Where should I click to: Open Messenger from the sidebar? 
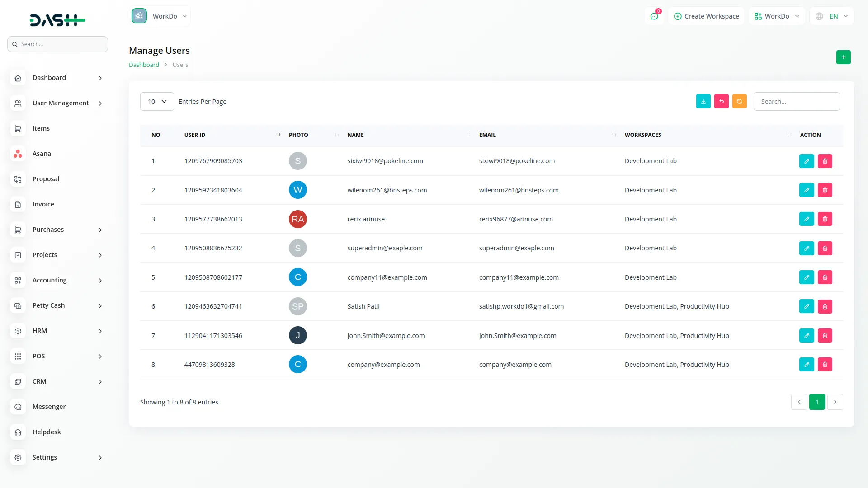(x=48, y=406)
